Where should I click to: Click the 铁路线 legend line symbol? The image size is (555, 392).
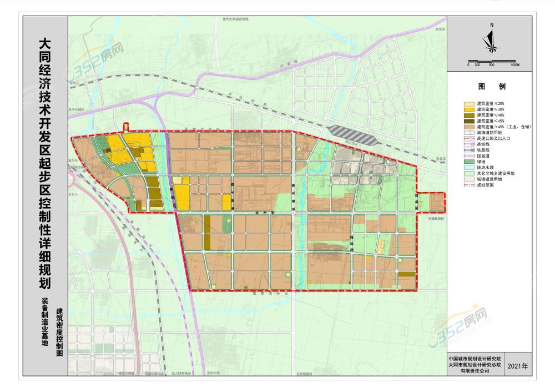tap(469, 150)
